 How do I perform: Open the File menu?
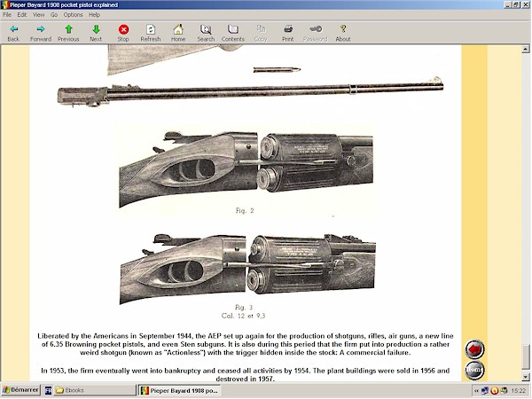pyautogui.click(x=7, y=14)
